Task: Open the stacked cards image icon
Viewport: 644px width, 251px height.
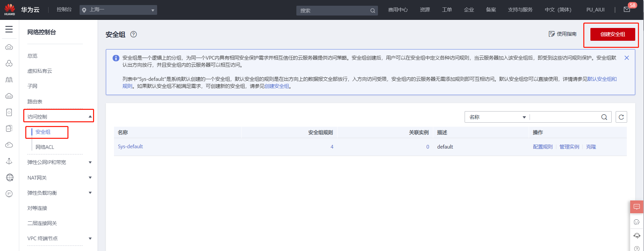Action: 9,128
